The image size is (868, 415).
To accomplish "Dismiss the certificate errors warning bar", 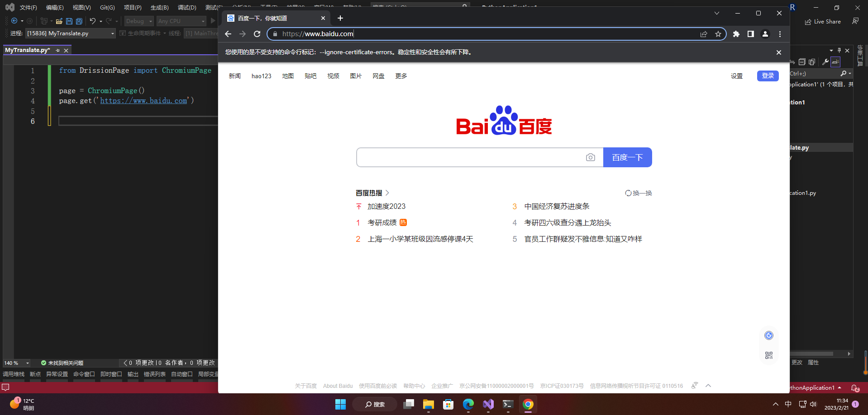I will [x=779, y=52].
